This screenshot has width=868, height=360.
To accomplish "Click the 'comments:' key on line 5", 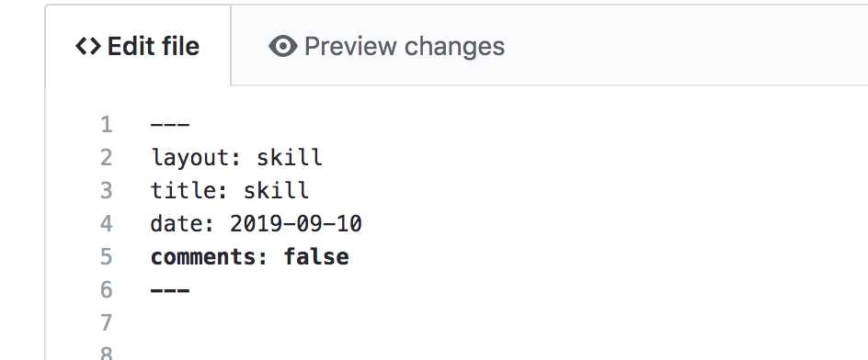I will pyautogui.click(x=210, y=257).
